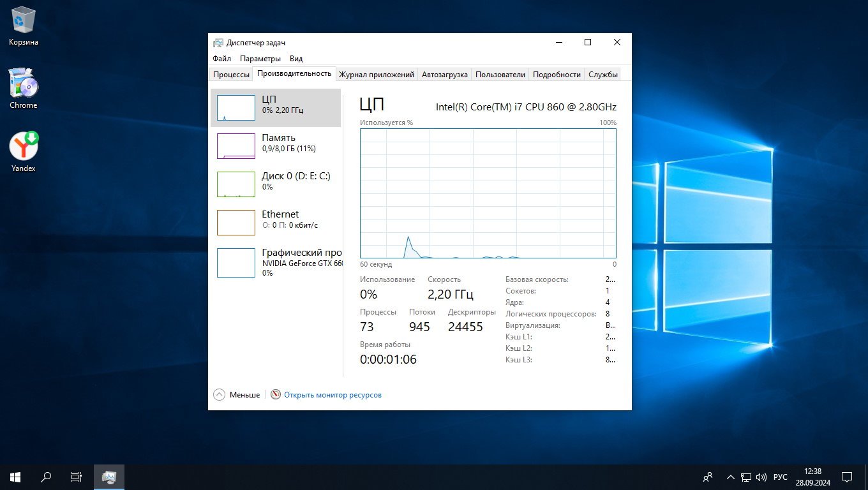
Task: Click the РУС language indicator
Action: tap(780, 477)
